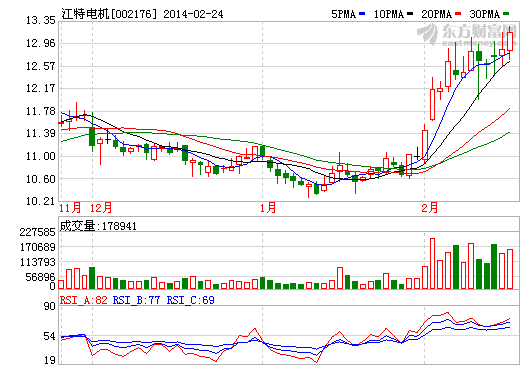
Task: Click the 11.39 price axis label
Action: (x=41, y=133)
